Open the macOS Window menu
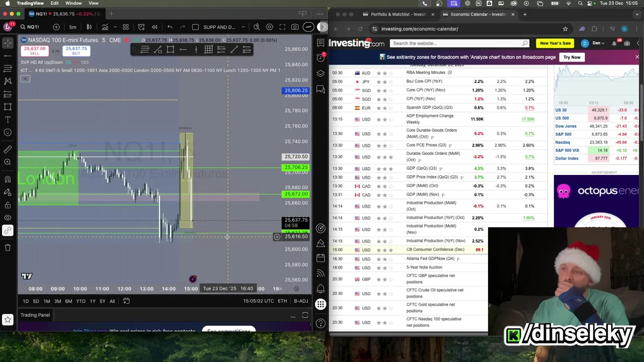 [73, 3]
